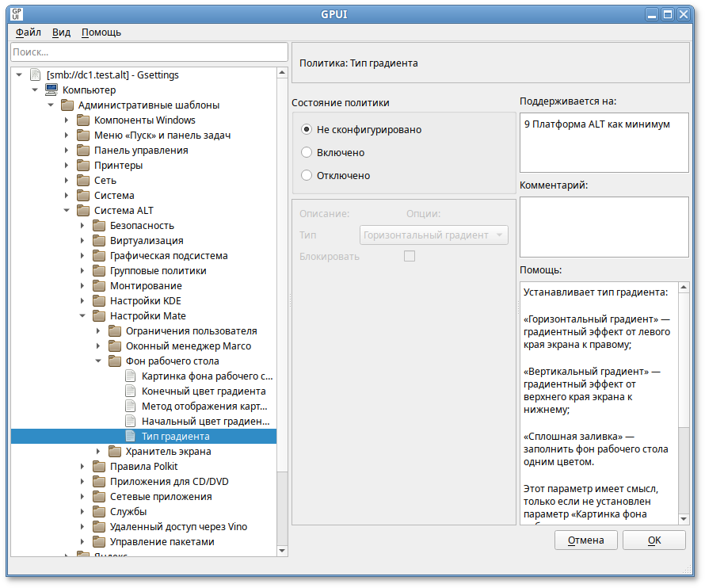Screen dimensions: 705x588
Task: Click the Gsettings document icon at tree root
Action: [35, 75]
